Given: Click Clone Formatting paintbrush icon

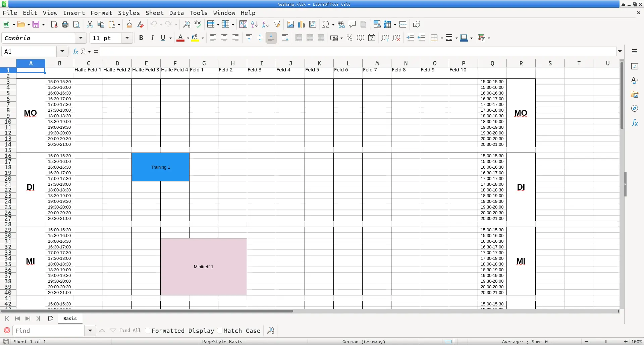Looking at the screenshot, I should point(129,24).
